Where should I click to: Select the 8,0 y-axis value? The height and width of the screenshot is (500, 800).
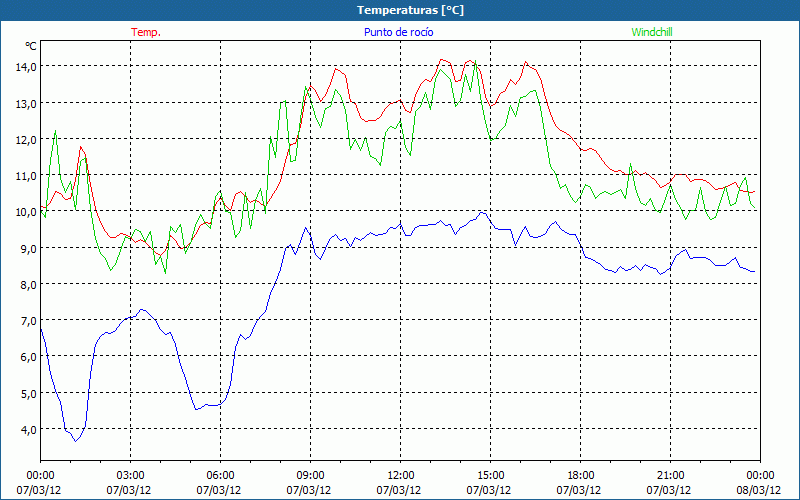click(28, 285)
